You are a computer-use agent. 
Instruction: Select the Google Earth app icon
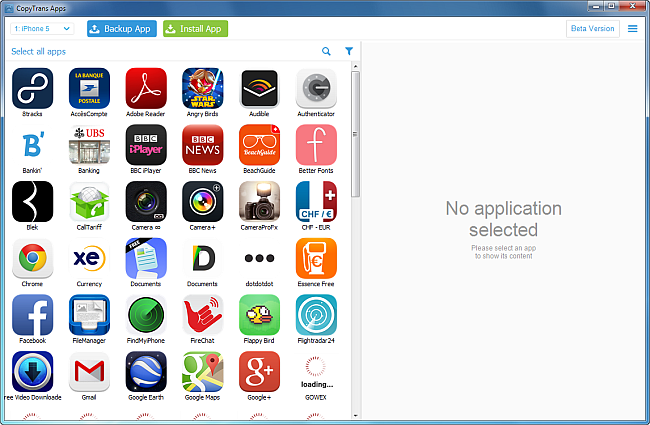146,372
